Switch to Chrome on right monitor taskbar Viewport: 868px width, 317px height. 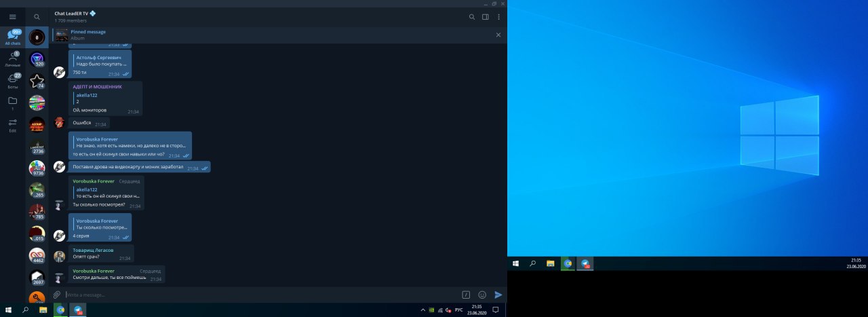pyautogui.click(x=568, y=263)
